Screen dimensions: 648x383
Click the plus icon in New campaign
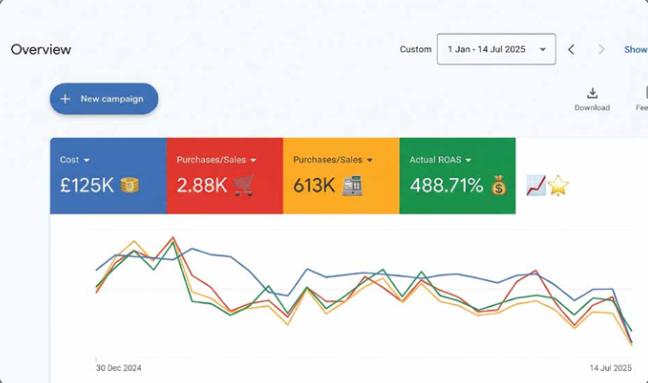[x=65, y=99]
